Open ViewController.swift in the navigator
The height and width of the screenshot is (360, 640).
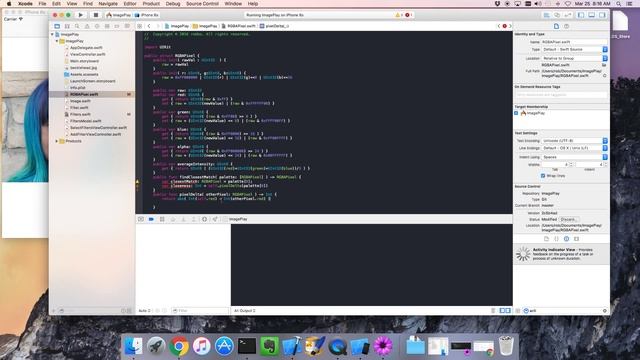tap(87, 54)
